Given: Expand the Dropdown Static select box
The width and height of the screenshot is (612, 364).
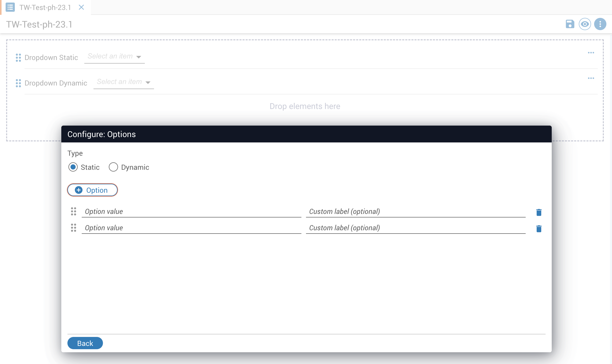Looking at the screenshot, I should pos(114,57).
